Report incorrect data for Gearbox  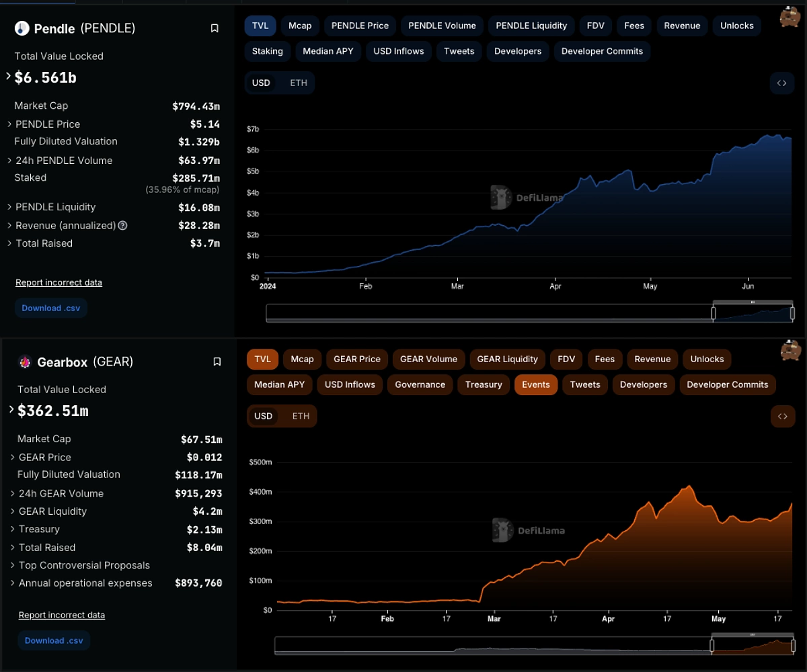point(62,615)
